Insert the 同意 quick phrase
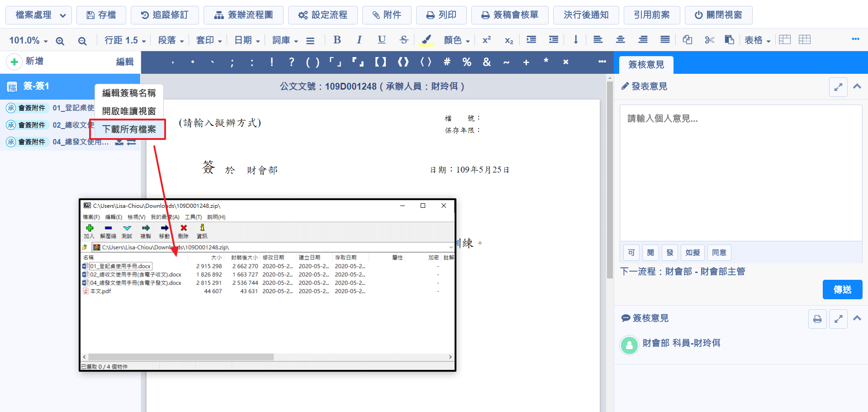The image size is (868, 412). coord(719,253)
